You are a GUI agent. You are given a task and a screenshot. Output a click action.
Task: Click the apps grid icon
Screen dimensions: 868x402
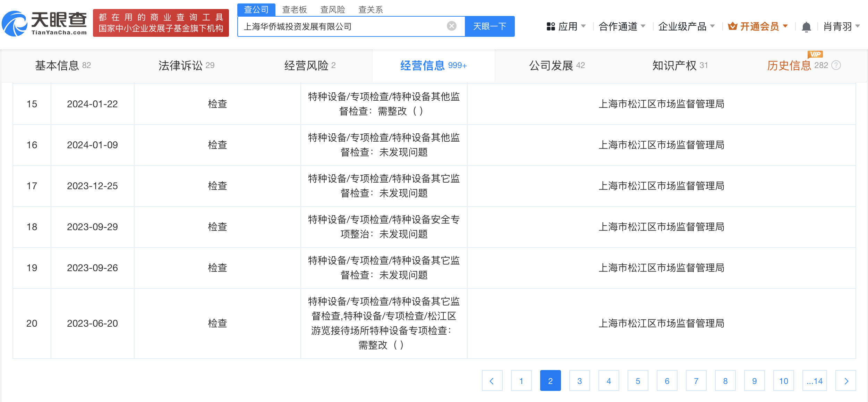coord(551,26)
